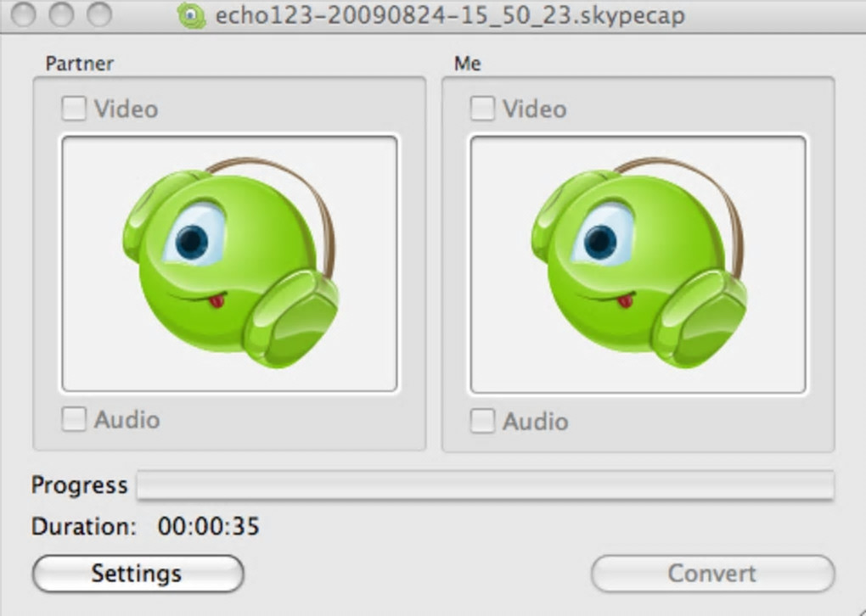This screenshot has width=866, height=616.
Task: Click the Progress bar
Action: [486, 484]
